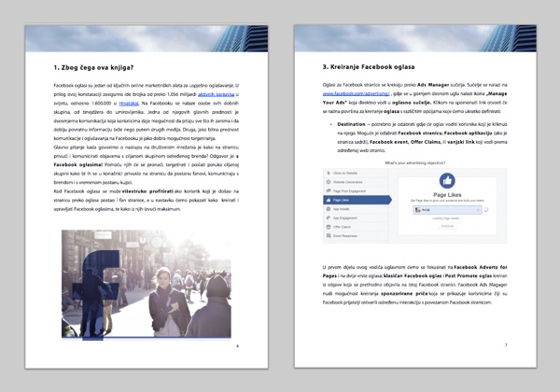Click bold 'Destination' bullet text
This screenshot has height=392, width=560.
pyautogui.click(x=351, y=124)
